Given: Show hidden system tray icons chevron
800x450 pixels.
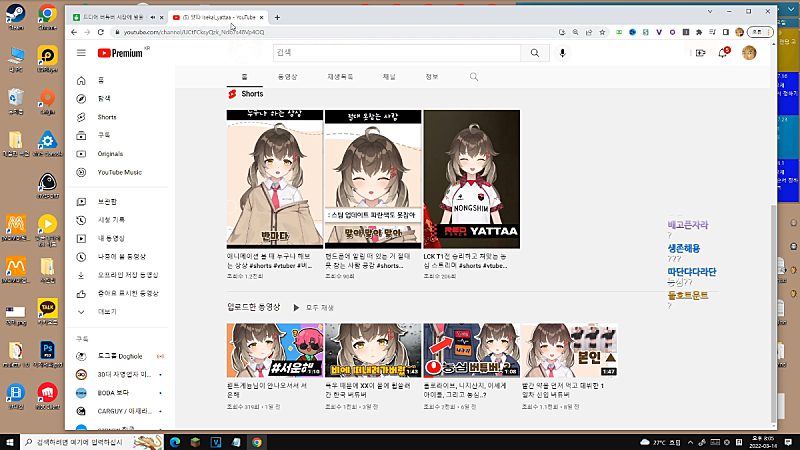Looking at the screenshot, I should 690,442.
